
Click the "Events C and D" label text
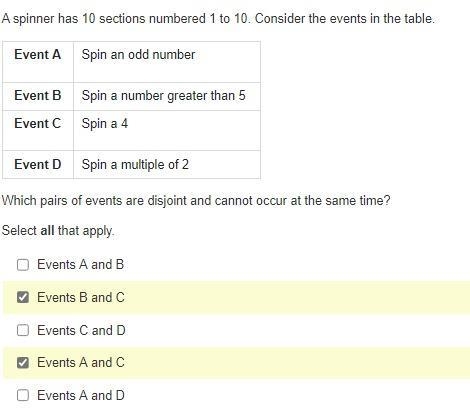[81, 330]
